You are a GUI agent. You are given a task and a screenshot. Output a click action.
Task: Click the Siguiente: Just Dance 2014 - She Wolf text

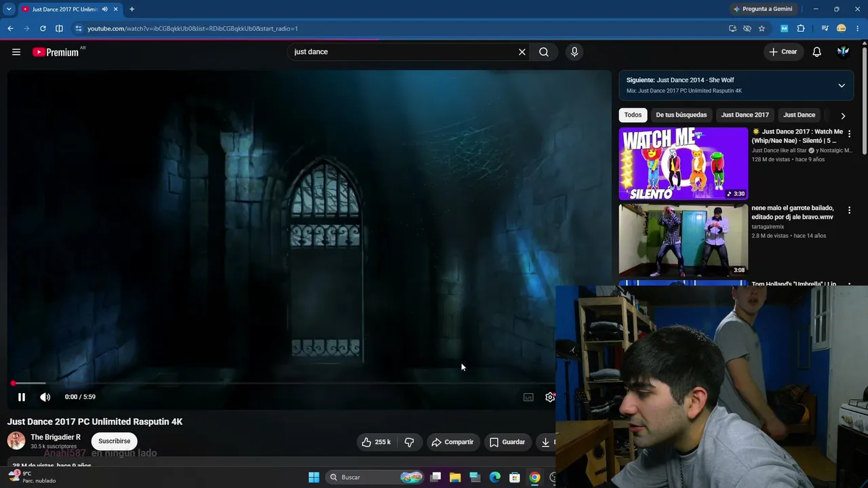(x=680, y=80)
